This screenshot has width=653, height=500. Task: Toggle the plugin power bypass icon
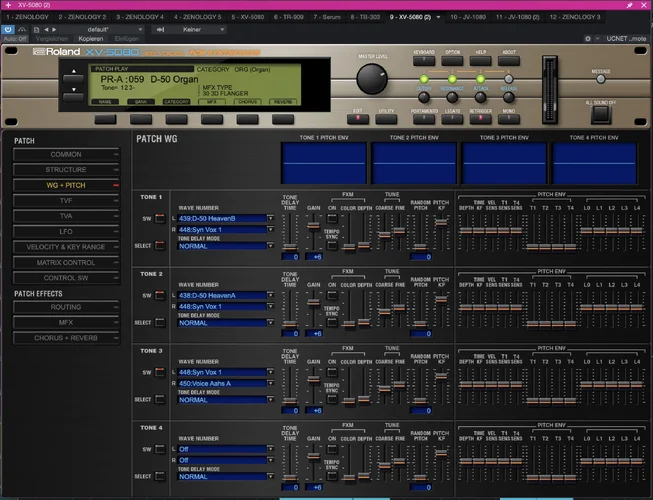tap(8, 30)
